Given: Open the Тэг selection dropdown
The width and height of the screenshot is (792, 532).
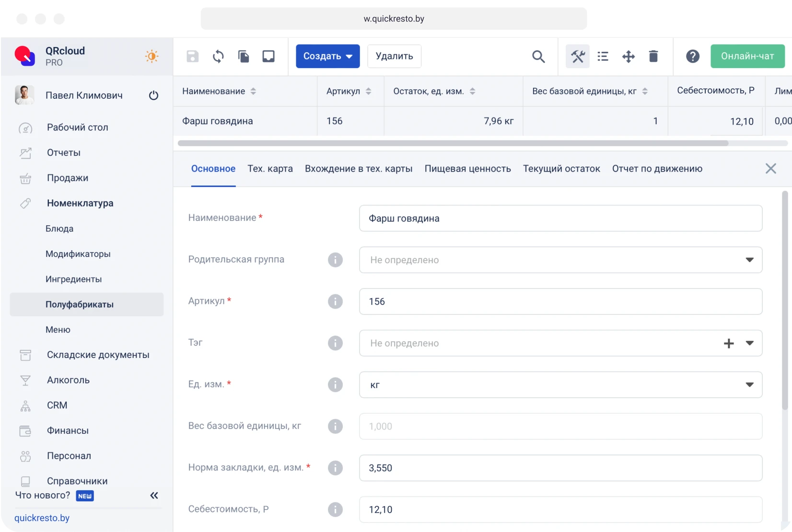Looking at the screenshot, I should click(750, 343).
